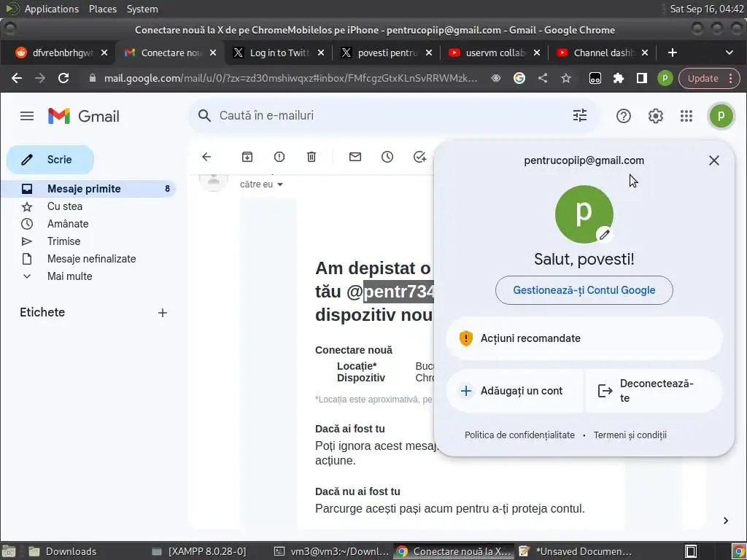Go back in Chrome browser history
The width and height of the screenshot is (747, 560).
pos(17,78)
